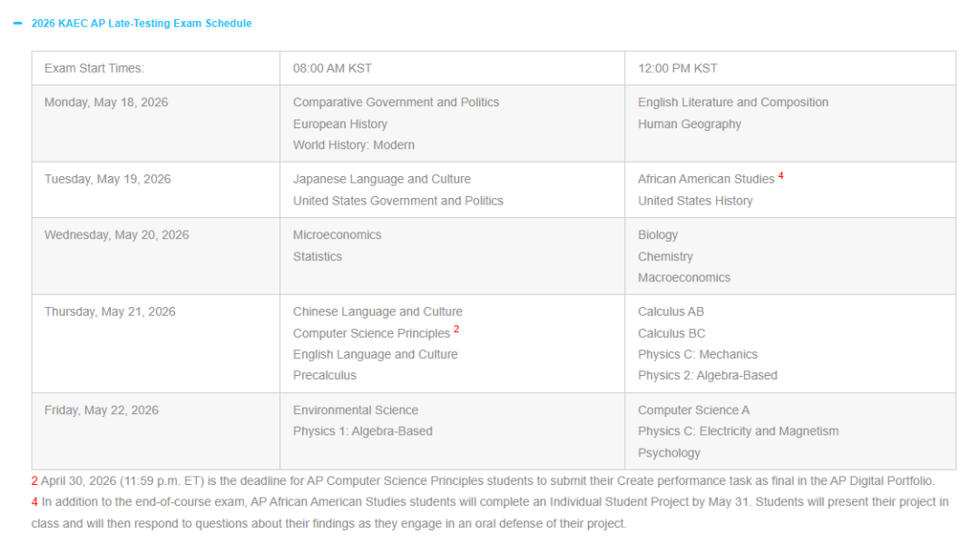Click the Friday, May 22, 2026 date cell
Viewport: 980px width, 553px height.
click(x=156, y=431)
